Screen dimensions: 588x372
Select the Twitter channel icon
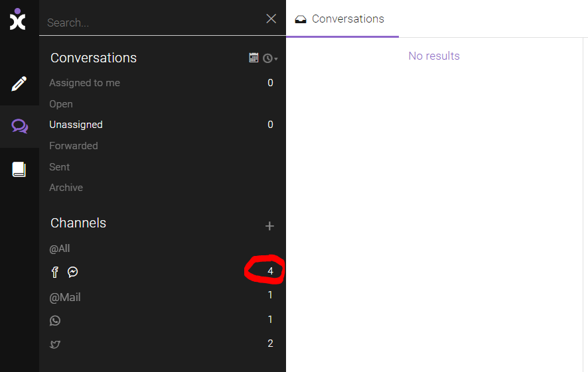point(55,344)
